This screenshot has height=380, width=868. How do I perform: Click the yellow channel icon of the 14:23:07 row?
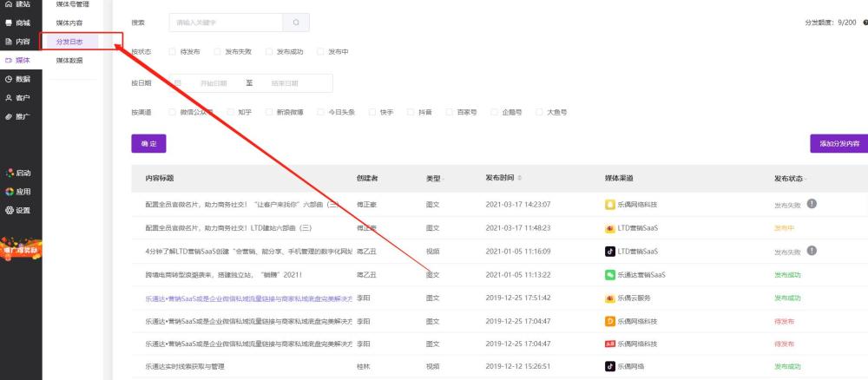pyautogui.click(x=609, y=205)
